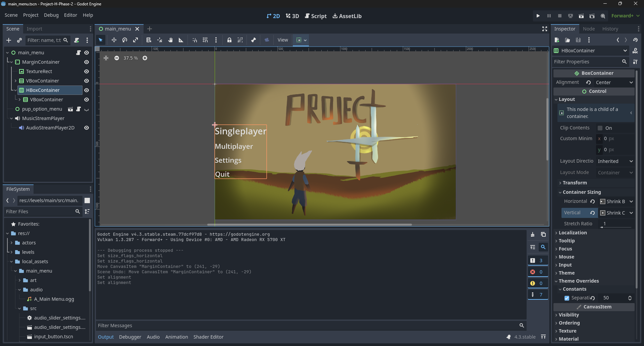Expand the Visibility section in CanvasItem
The image size is (644, 346).
click(x=569, y=315)
